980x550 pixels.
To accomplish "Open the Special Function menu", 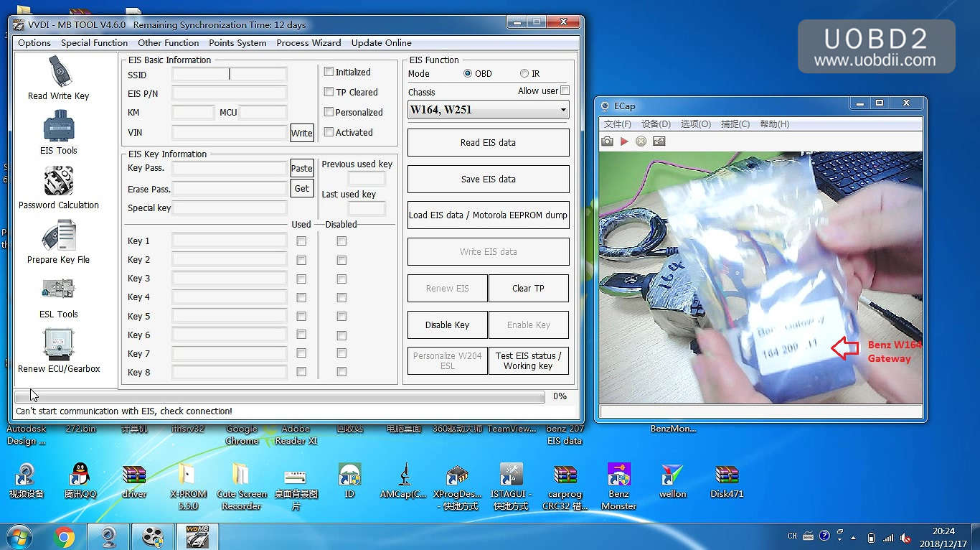I will pos(94,42).
